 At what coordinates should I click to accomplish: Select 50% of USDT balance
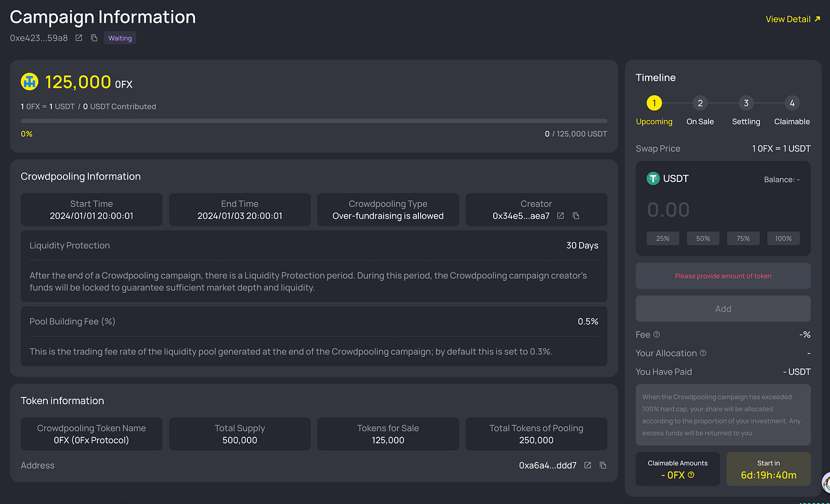coord(703,238)
